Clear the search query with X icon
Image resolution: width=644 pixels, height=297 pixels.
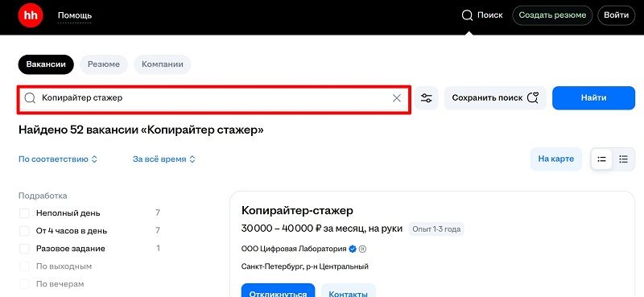396,98
